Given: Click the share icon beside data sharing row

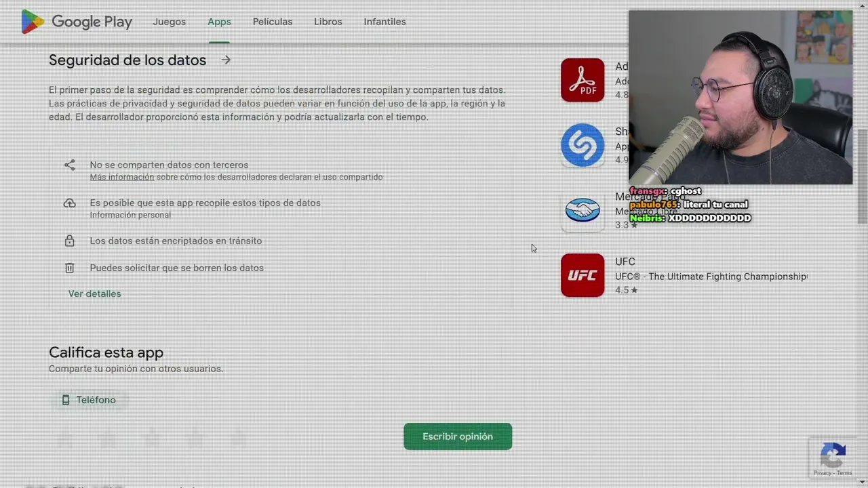Looking at the screenshot, I should click(69, 165).
